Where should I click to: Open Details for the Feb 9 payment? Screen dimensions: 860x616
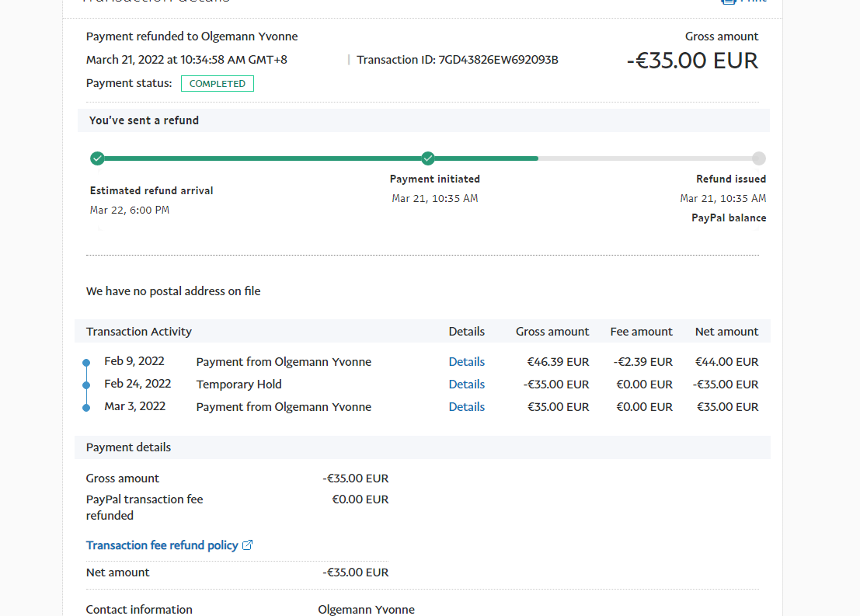pos(466,362)
